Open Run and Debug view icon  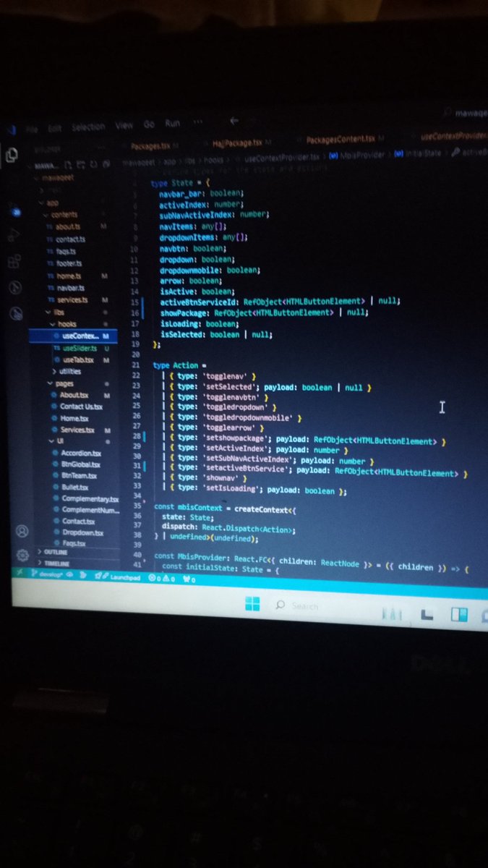[x=15, y=234]
